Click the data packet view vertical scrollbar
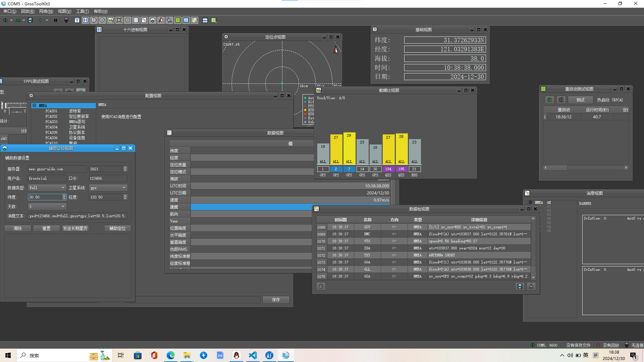This screenshot has width=644, height=362. coord(533,248)
